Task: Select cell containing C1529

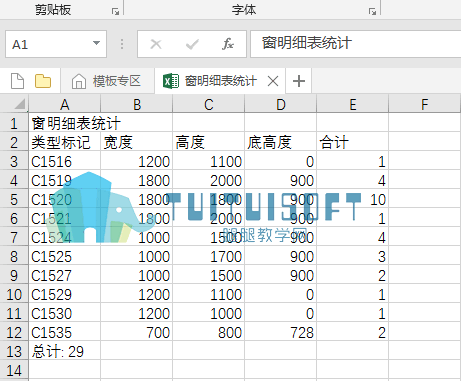Action: click(x=65, y=294)
